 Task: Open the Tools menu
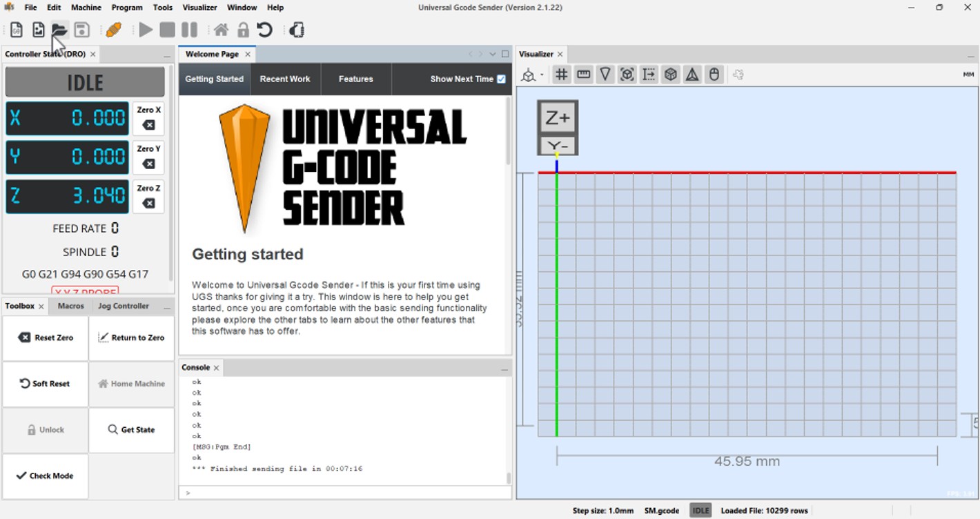(x=163, y=8)
